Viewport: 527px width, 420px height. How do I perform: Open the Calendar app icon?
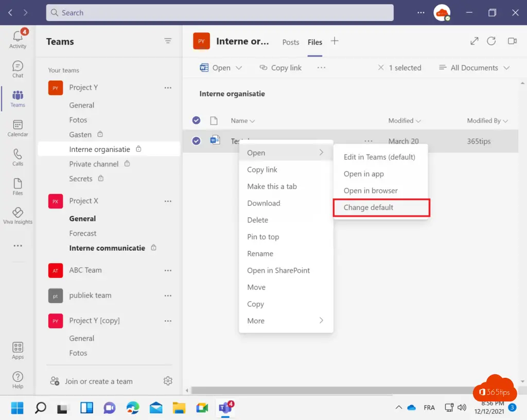[x=17, y=128]
